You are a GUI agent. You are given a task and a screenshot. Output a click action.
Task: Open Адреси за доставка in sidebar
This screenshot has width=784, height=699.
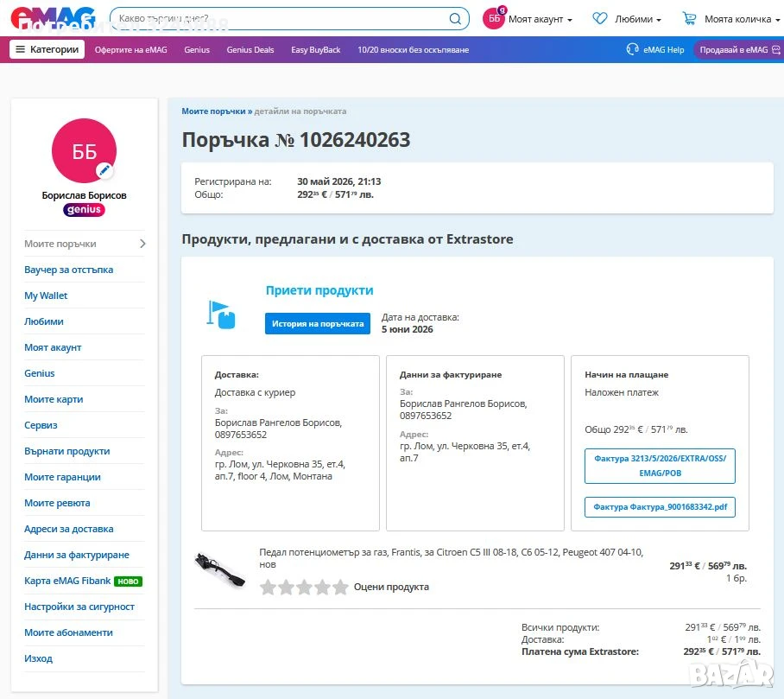pos(68,529)
